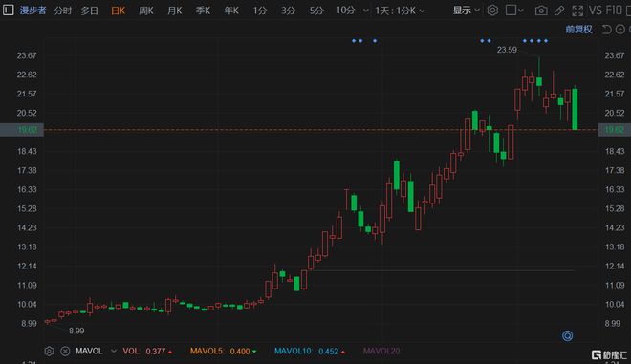631x364 pixels.
Task: Toggle the left sidebar panel icon
Action: [x=8, y=10]
